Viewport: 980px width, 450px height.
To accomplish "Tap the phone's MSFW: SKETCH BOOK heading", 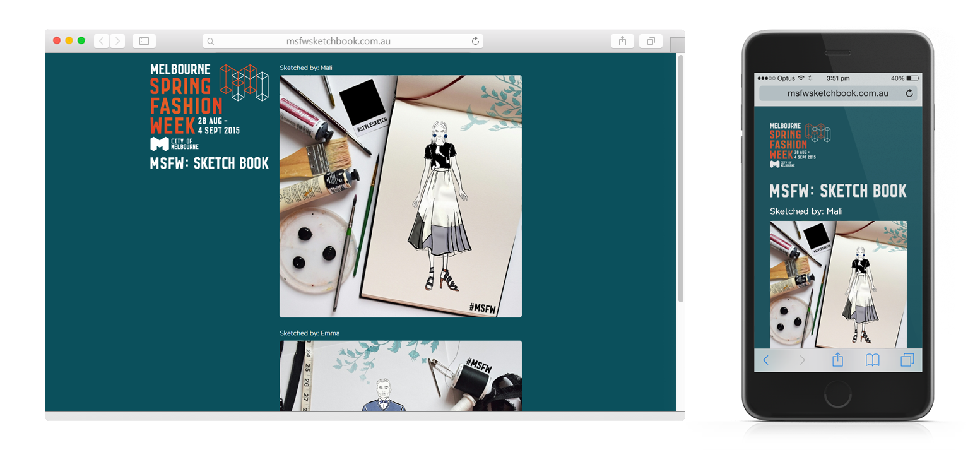I will (838, 191).
